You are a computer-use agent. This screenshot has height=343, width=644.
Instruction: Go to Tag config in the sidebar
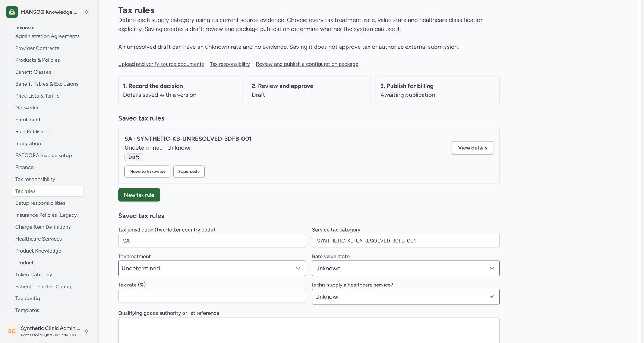coord(28,298)
